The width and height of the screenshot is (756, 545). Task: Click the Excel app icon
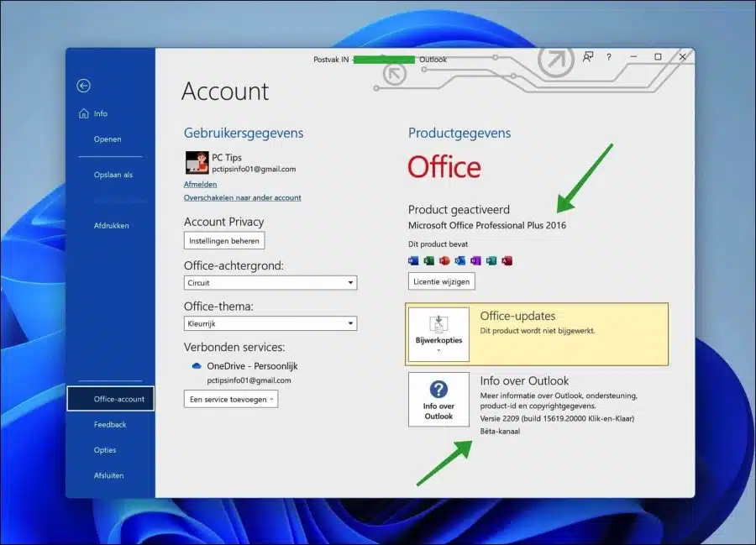point(428,260)
